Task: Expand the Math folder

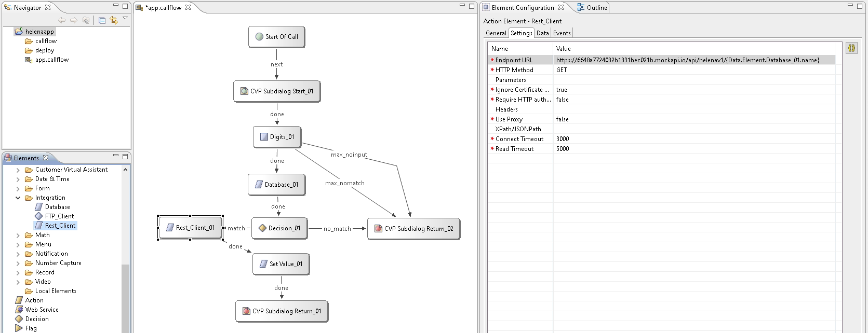Action: (x=18, y=235)
